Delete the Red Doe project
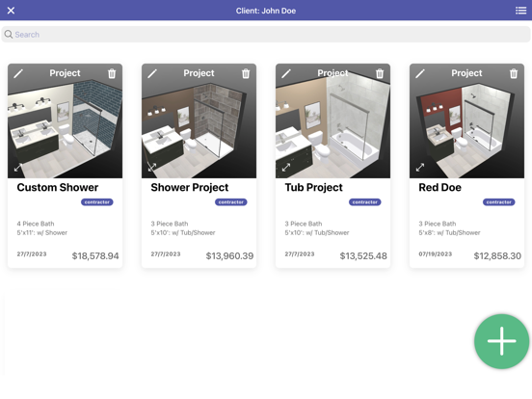Viewport: 532px width, 399px height. point(514,73)
